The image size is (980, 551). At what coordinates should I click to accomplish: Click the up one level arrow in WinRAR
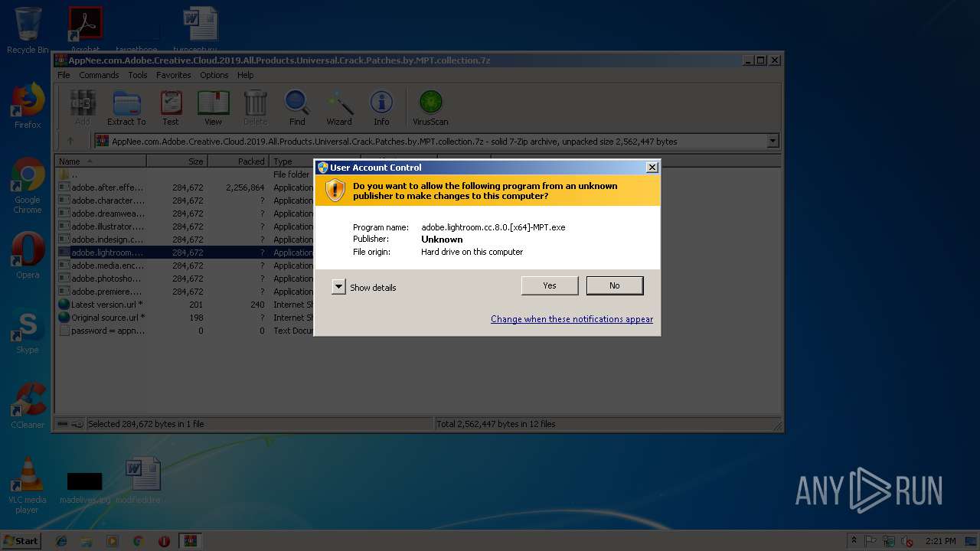[70, 141]
